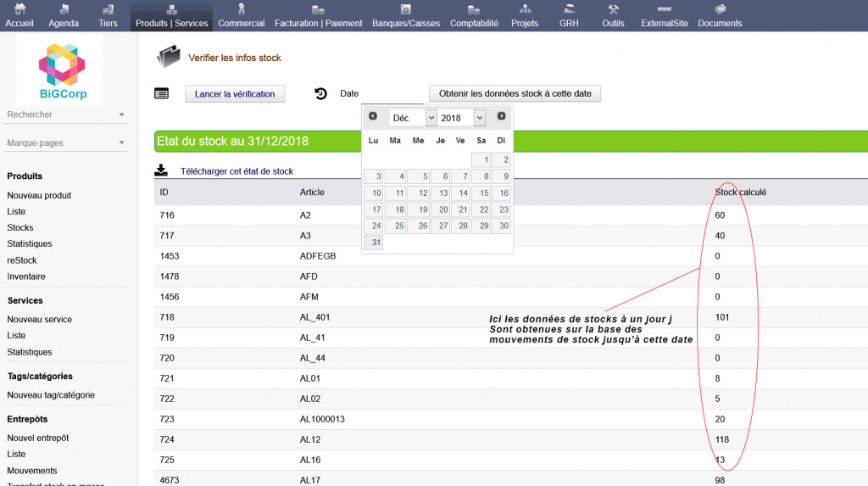Open Inventaire in the Produits sidebar

coord(26,277)
